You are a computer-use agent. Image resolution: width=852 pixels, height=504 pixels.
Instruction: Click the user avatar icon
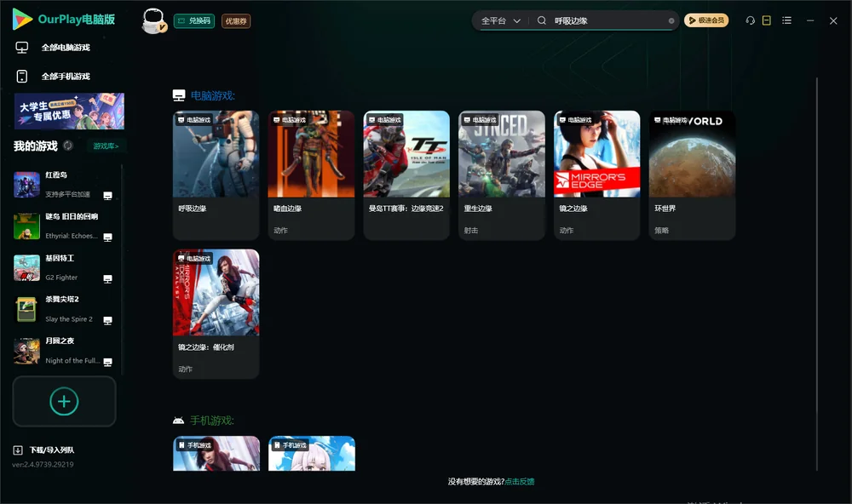point(153,20)
